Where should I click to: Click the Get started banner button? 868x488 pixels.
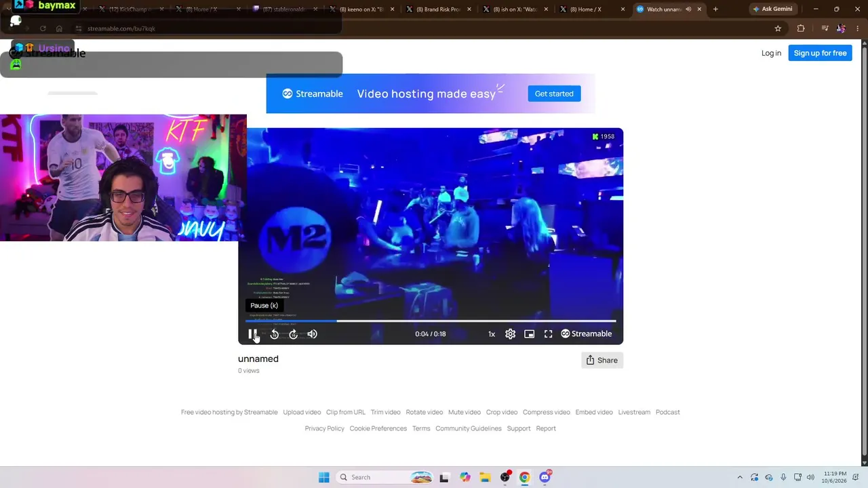(x=554, y=94)
